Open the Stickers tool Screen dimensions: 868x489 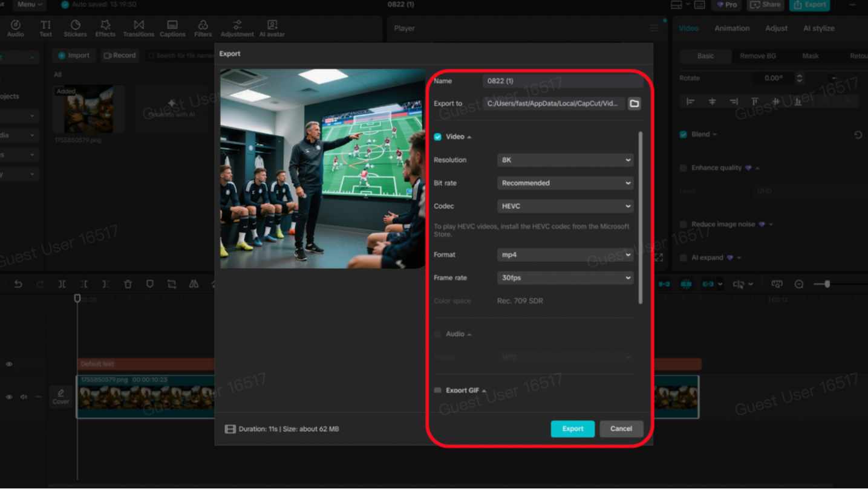[x=75, y=28]
